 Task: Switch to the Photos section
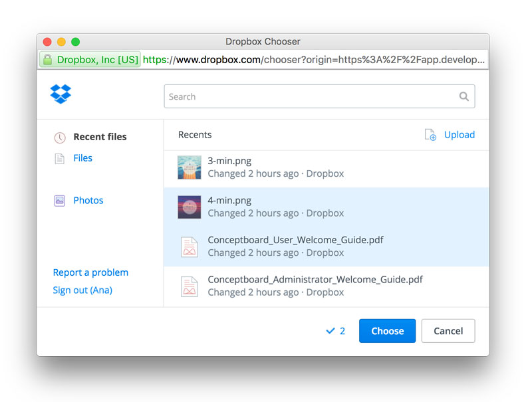[x=88, y=201]
